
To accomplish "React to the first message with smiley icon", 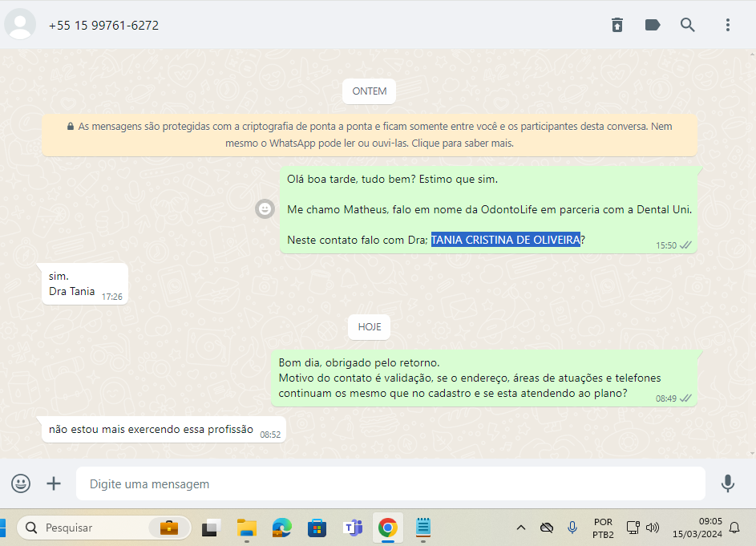I will point(265,209).
